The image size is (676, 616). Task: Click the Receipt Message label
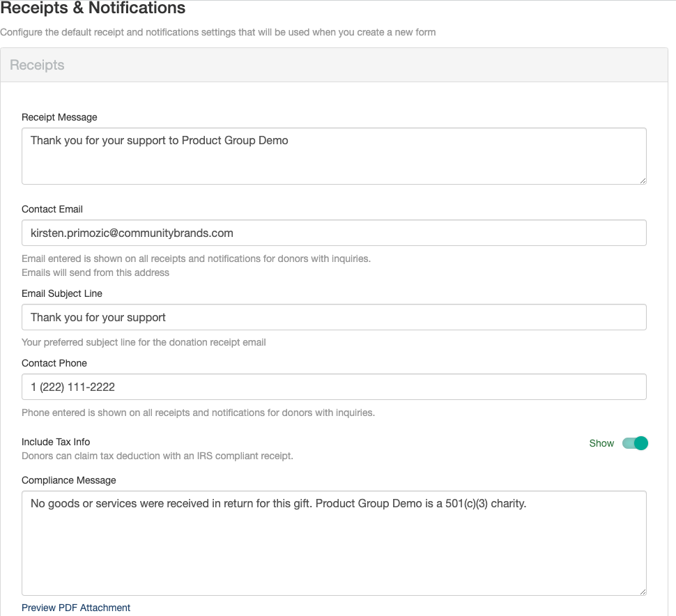tap(59, 117)
